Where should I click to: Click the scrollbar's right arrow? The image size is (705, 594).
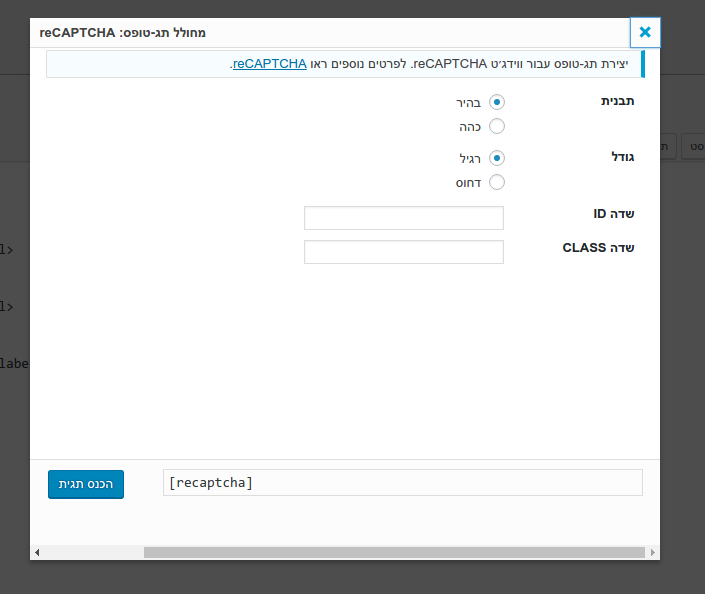[652, 552]
